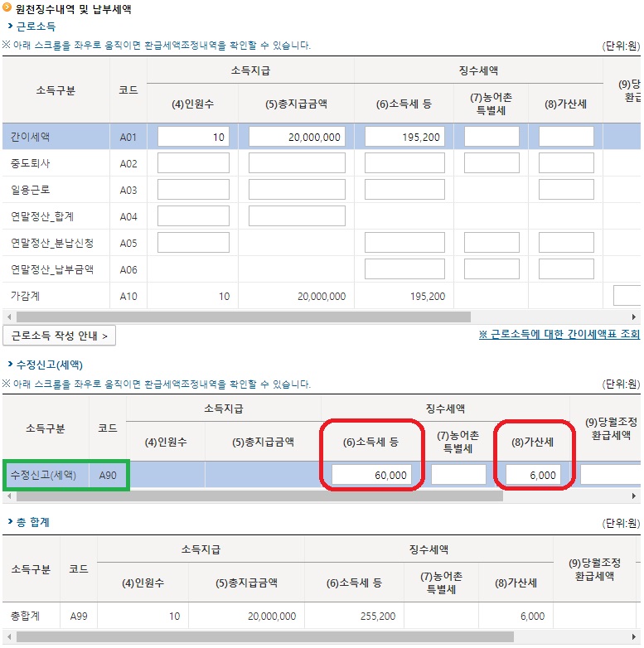The width and height of the screenshot is (644, 648).
Task: Click the A90 code cell
Action: [x=108, y=476]
